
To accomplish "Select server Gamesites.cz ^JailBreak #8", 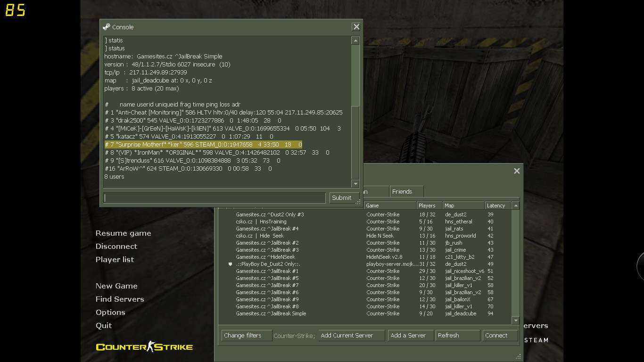I will pyautogui.click(x=366, y=306).
